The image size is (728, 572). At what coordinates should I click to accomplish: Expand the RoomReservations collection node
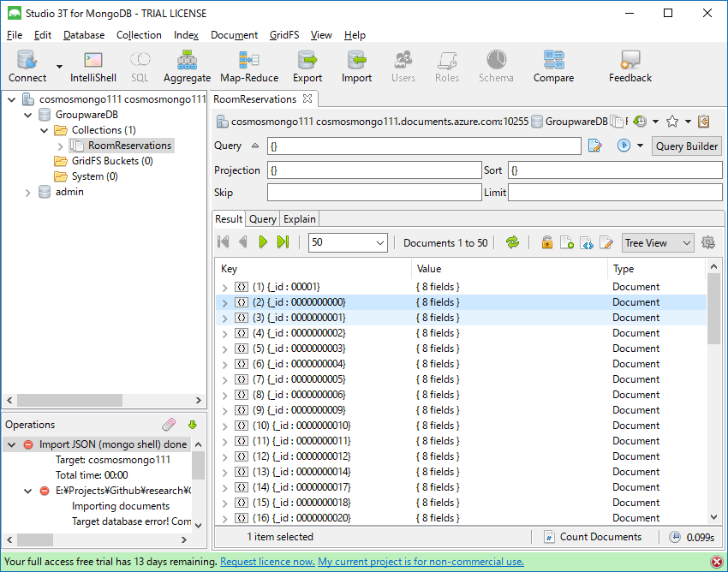[60, 146]
